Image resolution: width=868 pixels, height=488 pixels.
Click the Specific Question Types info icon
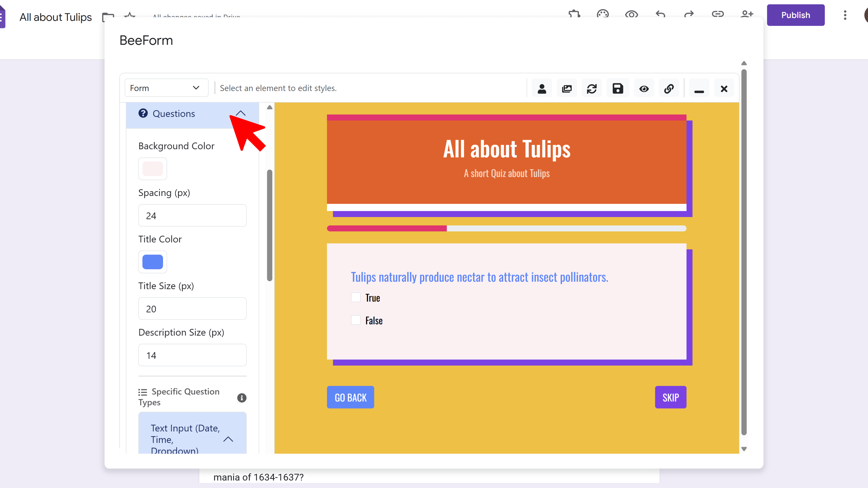coord(242,398)
